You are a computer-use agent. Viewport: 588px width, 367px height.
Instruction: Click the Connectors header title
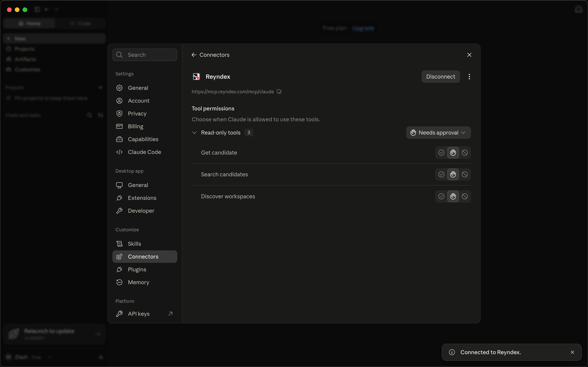214,55
